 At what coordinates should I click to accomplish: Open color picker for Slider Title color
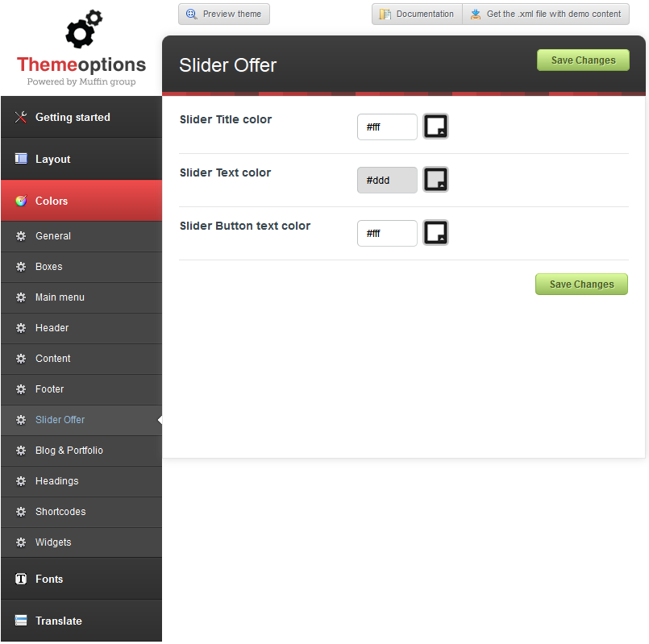435,127
